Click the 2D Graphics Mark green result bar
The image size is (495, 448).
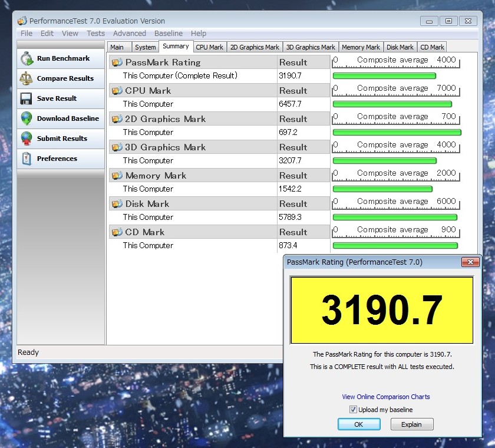click(397, 132)
